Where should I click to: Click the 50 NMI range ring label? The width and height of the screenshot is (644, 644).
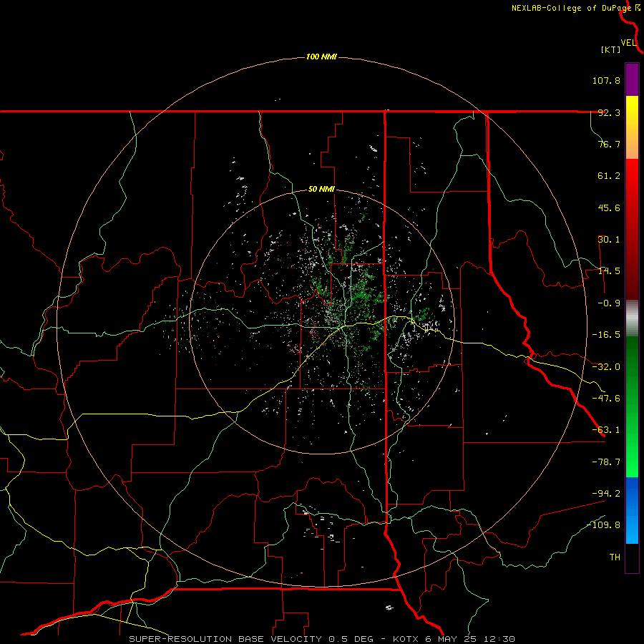click(x=321, y=190)
